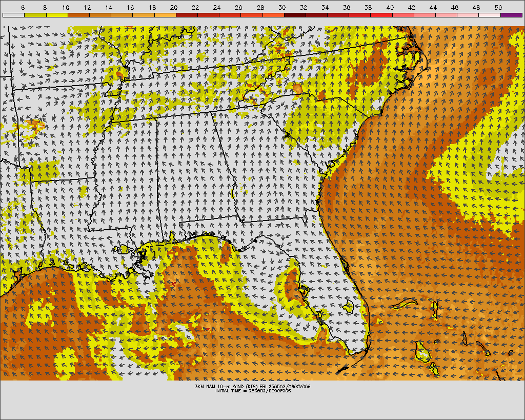Pick the legend label 22
525x420 pixels.
[x=195, y=7]
